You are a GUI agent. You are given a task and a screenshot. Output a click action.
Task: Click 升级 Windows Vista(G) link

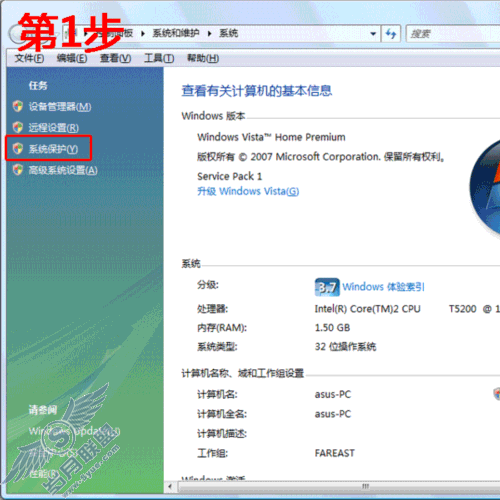[248, 191]
